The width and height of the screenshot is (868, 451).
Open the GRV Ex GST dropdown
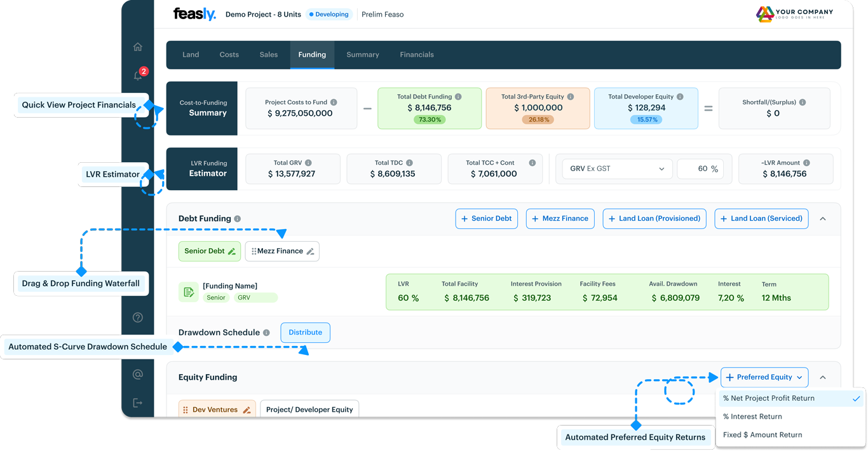(616, 169)
